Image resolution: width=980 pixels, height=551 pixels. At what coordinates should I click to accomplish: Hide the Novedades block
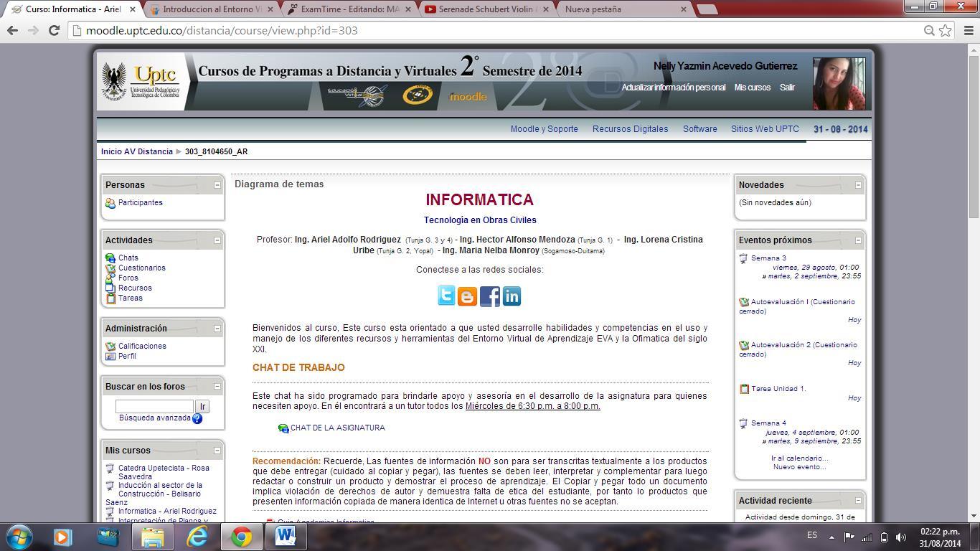[858, 185]
